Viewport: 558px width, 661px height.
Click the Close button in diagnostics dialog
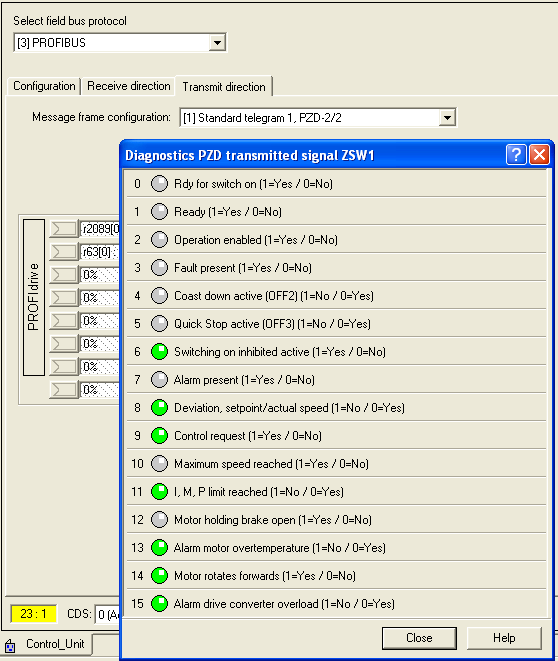[419, 638]
